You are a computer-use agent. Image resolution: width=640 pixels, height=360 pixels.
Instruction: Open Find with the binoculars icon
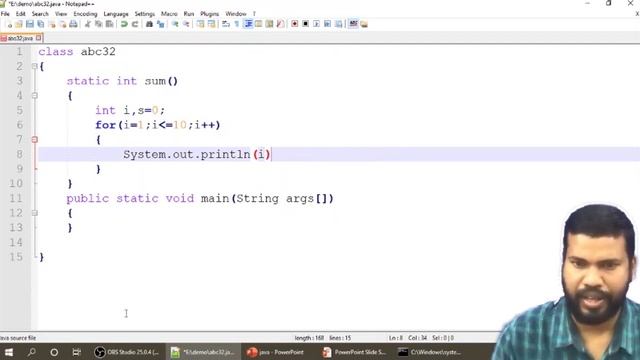pos(149,24)
